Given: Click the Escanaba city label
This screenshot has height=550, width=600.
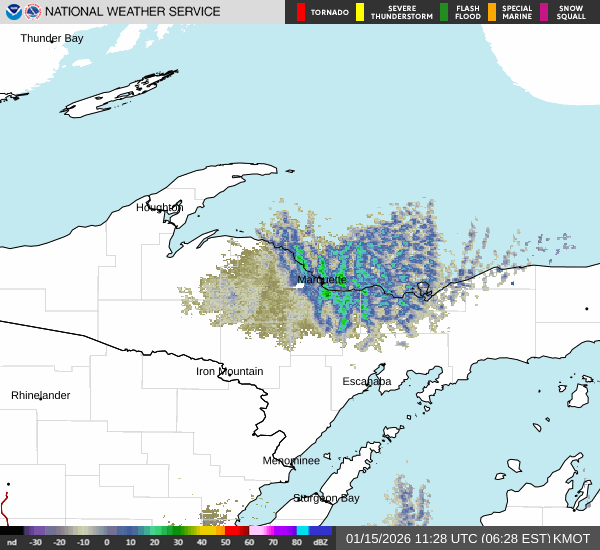Looking at the screenshot, I should click(367, 381).
